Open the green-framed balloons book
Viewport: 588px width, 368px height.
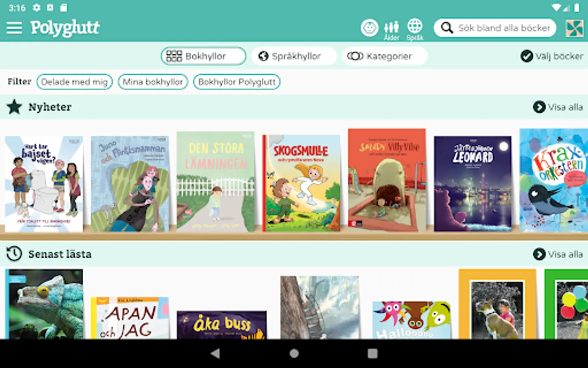click(x=566, y=304)
